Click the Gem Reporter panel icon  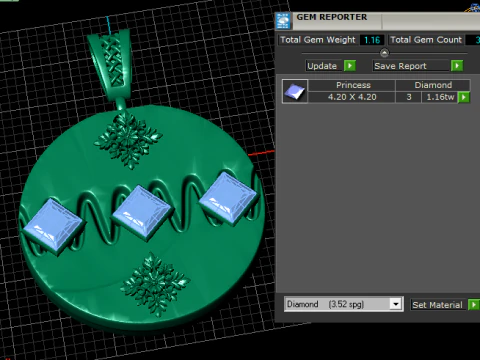click(x=283, y=21)
